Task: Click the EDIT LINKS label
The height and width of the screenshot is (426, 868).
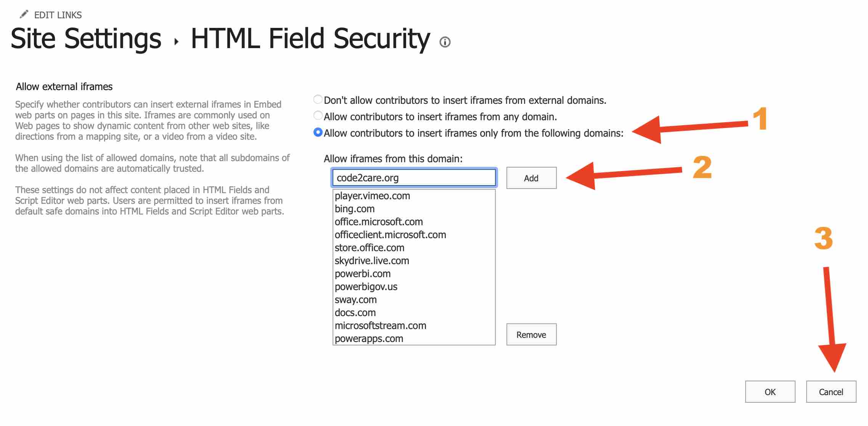Action: pos(58,15)
